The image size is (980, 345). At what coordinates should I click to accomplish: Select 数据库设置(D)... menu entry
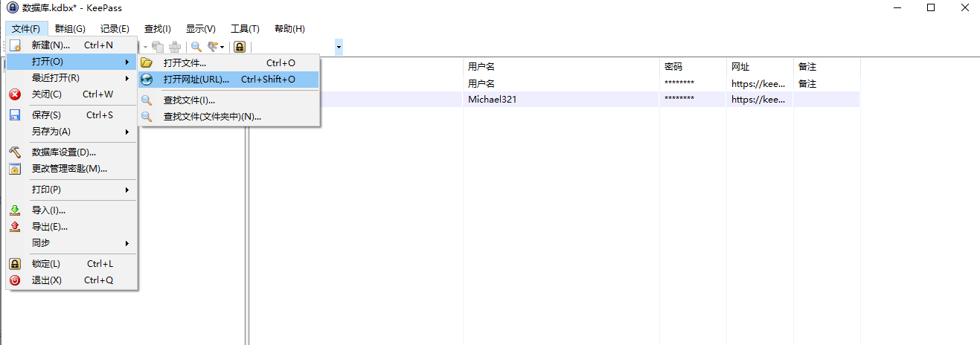tap(72, 152)
